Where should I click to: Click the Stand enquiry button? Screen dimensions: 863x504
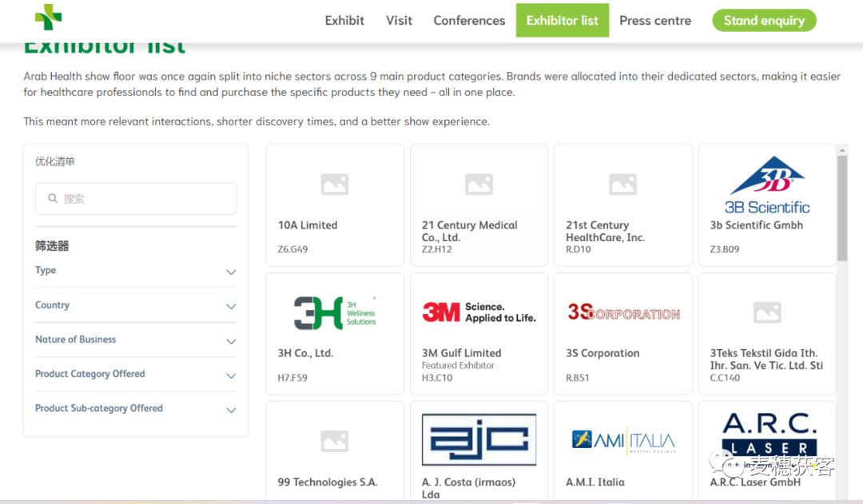764,20
